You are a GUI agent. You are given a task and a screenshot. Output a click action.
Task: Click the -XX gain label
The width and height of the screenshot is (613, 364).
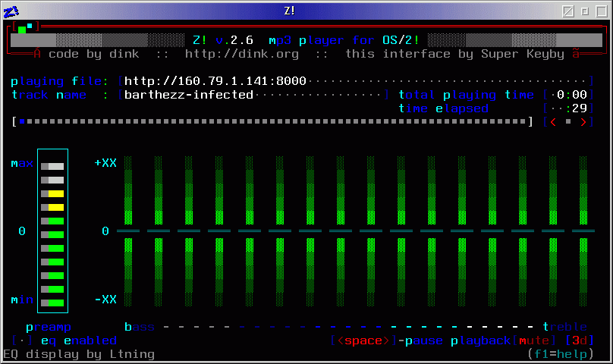click(105, 300)
